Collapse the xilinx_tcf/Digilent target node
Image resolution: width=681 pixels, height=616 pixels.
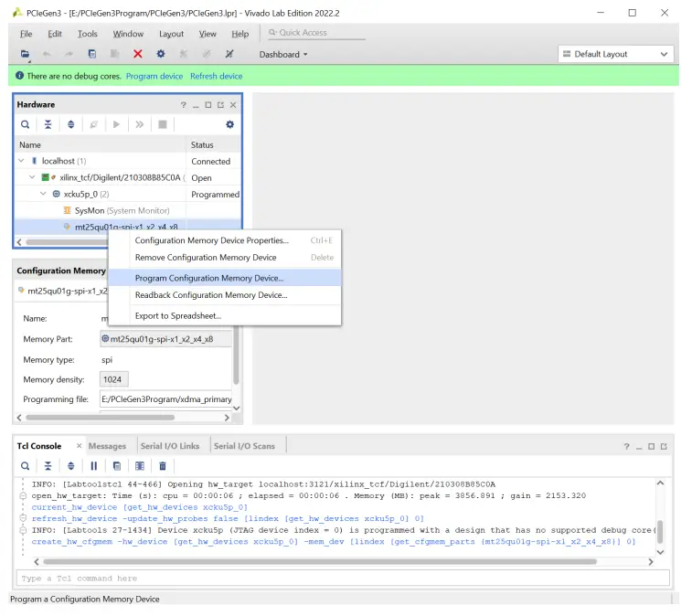click(x=32, y=177)
